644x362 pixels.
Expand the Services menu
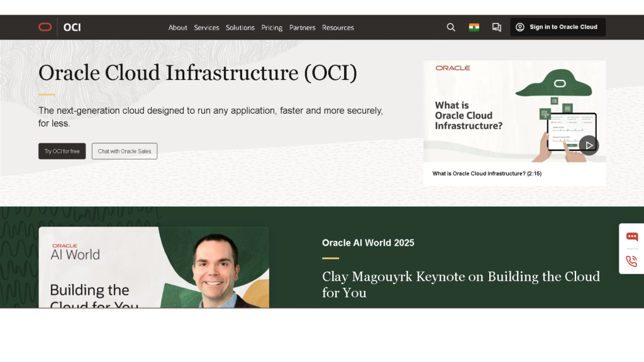[206, 27]
